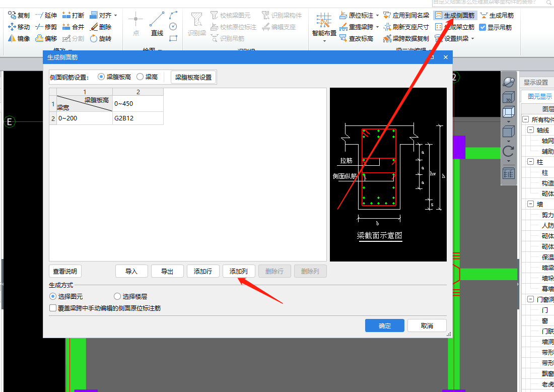Select the arc drawing tool icon
Image resolution: width=554 pixels, height=392 pixels.
tap(173, 15)
